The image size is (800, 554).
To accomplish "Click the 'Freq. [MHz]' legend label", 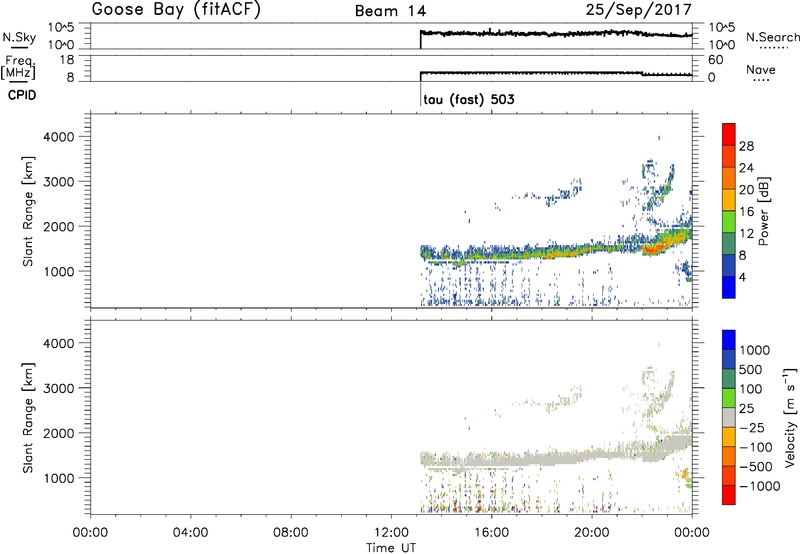I will [x=19, y=67].
